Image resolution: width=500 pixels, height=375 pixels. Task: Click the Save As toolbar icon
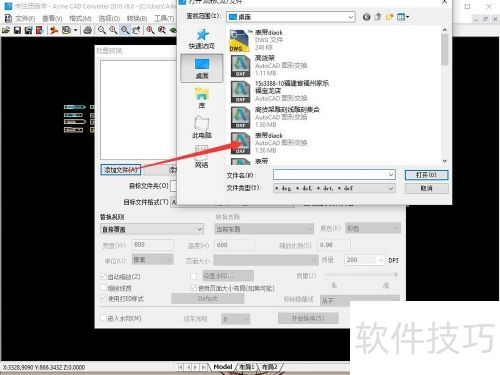[x=29, y=30]
